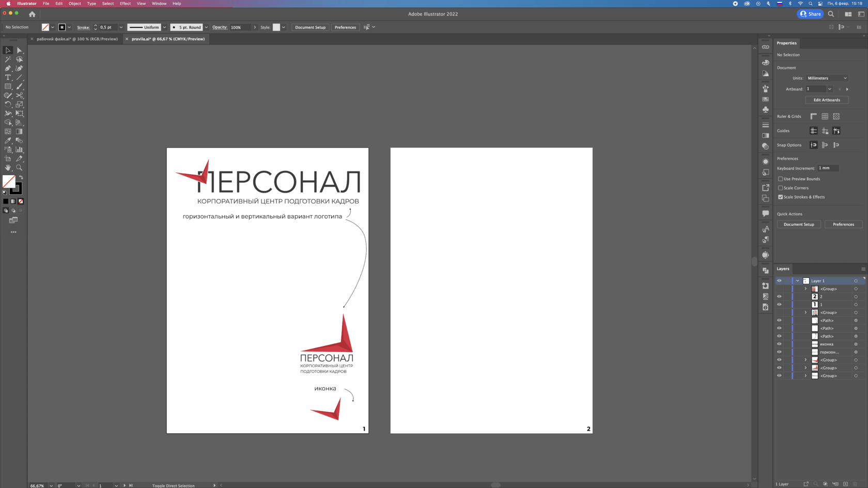Select the Zoom tool in toolbar
This screenshot has width=868, height=488.
tap(19, 168)
